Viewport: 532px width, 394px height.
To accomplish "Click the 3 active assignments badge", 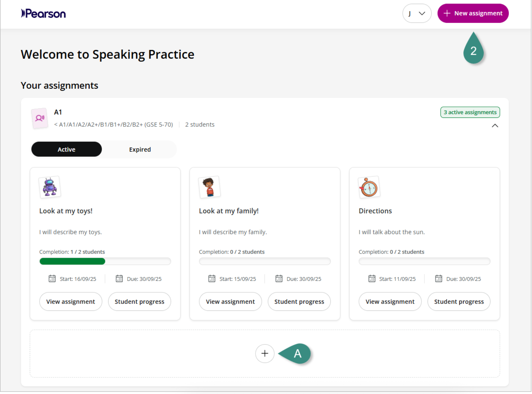I will click(x=470, y=112).
